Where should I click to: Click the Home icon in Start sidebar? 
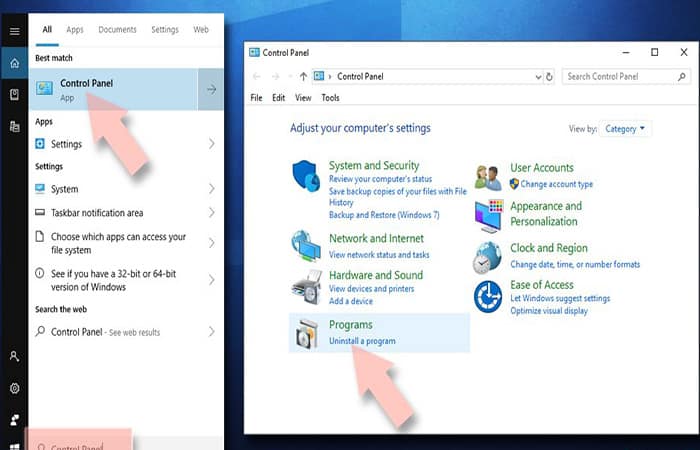click(x=14, y=63)
